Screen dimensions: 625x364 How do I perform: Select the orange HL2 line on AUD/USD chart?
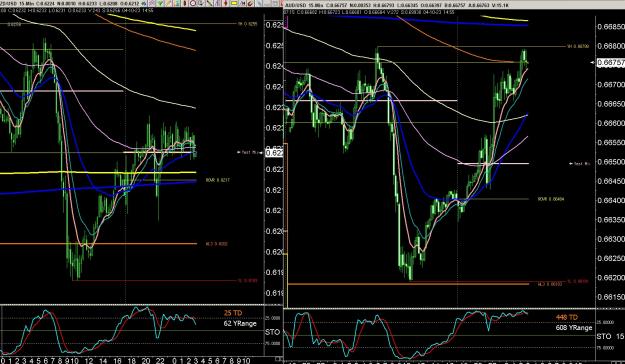[x=409, y=284]
